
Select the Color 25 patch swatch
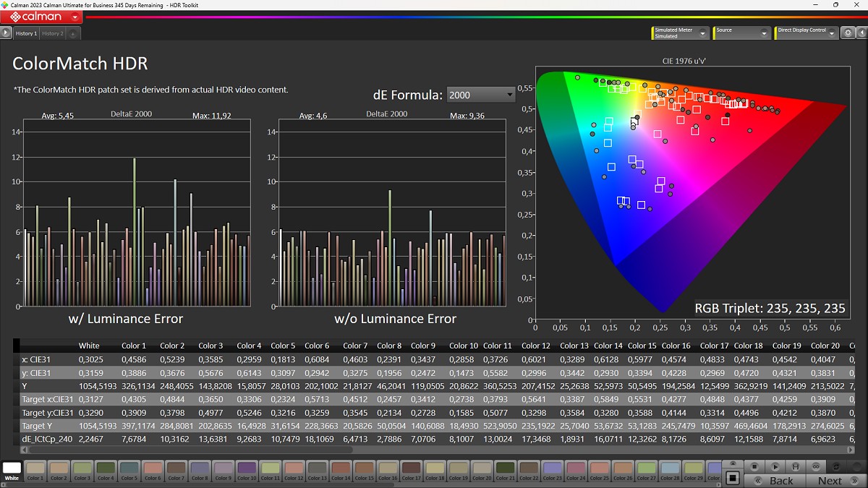600,470
